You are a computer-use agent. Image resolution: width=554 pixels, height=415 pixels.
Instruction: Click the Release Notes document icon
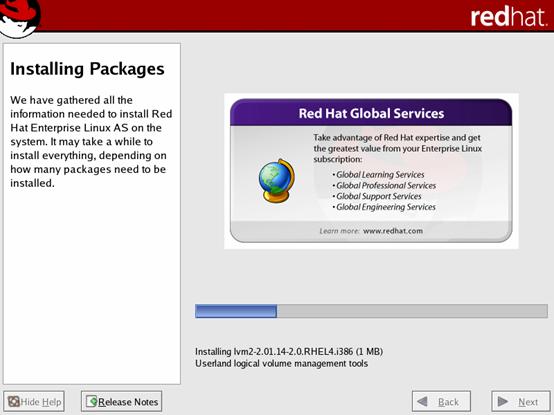pos(91,401)
